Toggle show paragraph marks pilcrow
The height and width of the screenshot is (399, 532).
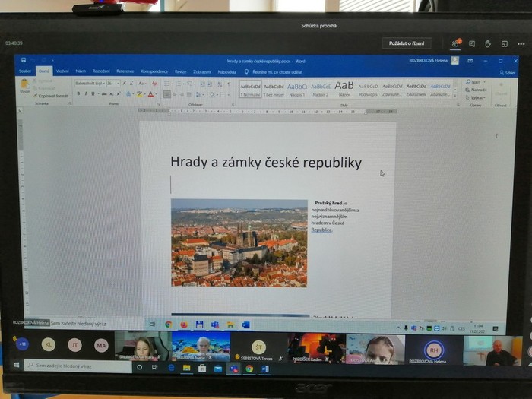pyautogui.click(x=229, y=84)
